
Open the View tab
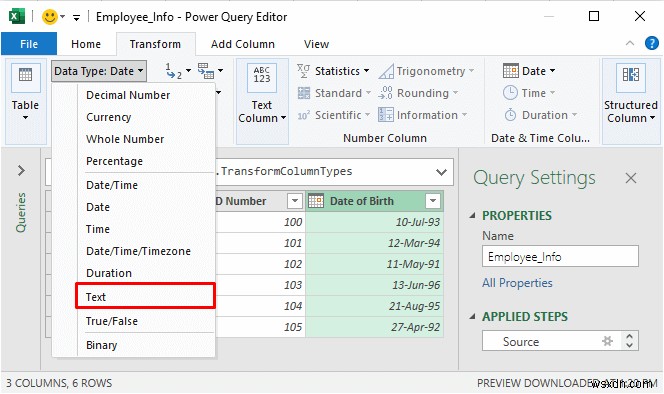(x=316, y=44)
